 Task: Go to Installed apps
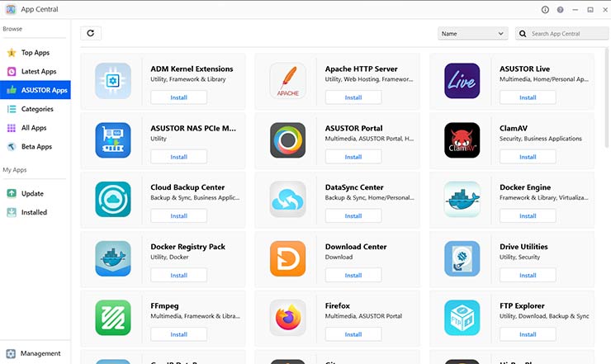34,212
